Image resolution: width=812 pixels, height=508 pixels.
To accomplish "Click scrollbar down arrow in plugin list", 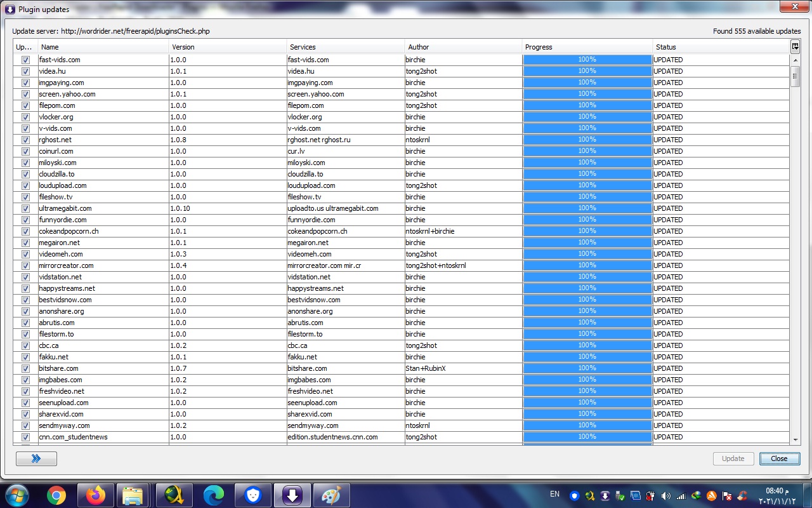I will click(x=795, y=439).
